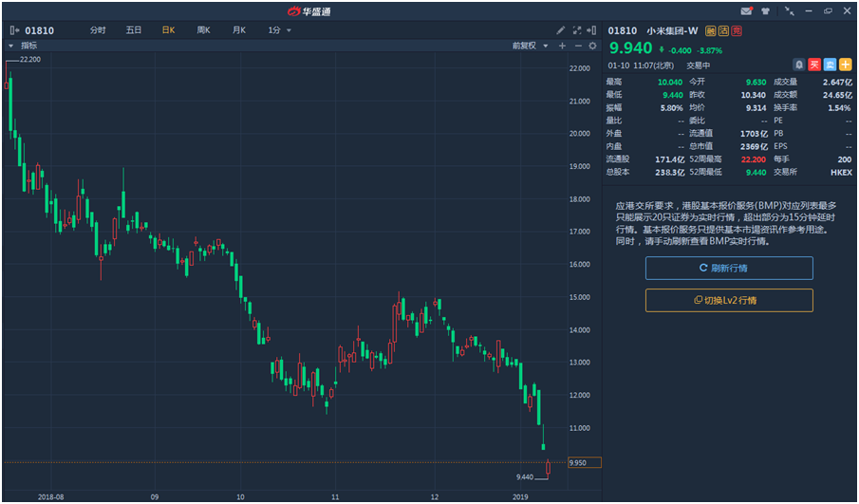Viewport: 859px width, 504px height.
Task: Open the mail messages envelope icon
Action: [747, 11]
